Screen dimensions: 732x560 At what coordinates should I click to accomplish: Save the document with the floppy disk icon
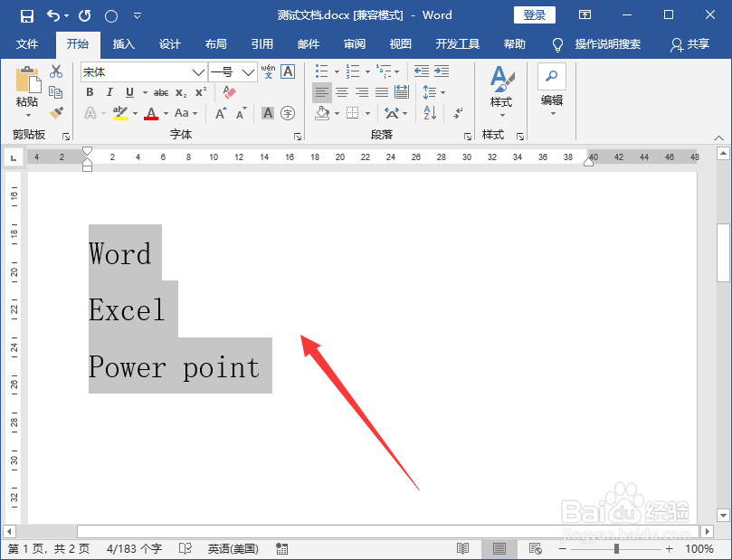pyautogui.click(x=27, y=16)
